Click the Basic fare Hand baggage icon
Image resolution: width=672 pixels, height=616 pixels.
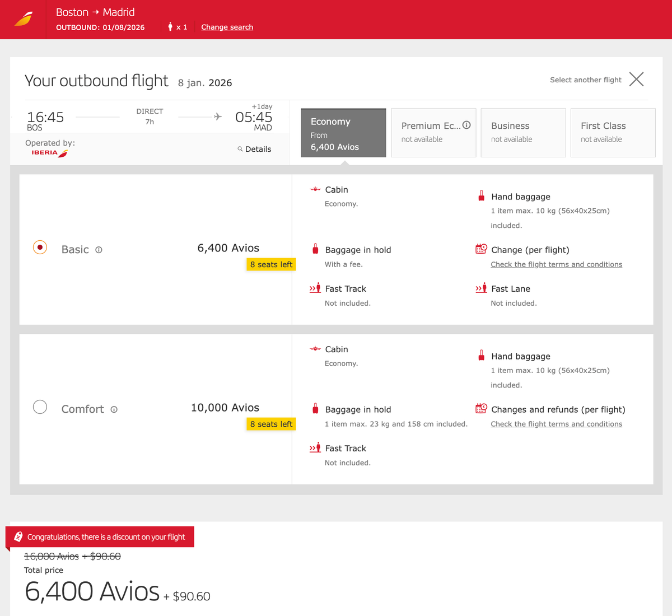tap(481, 196)
